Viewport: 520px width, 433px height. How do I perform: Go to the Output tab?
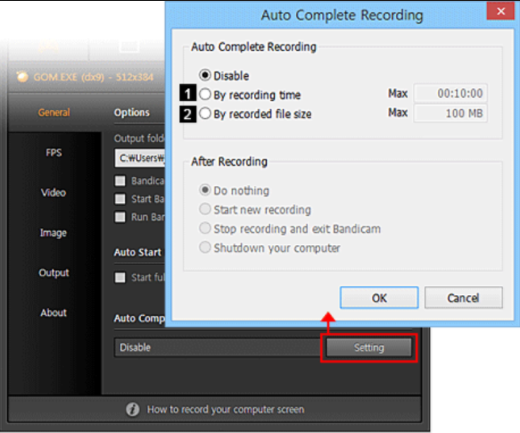(54, 273)
